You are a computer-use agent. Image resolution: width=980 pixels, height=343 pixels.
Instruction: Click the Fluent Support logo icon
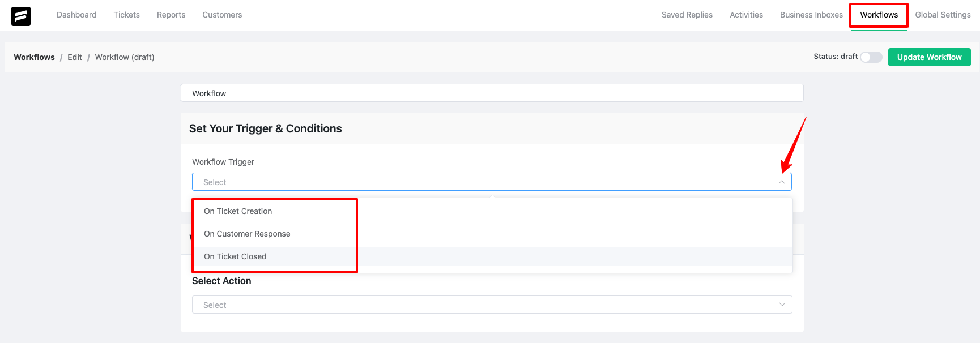(x=21, y=16)
